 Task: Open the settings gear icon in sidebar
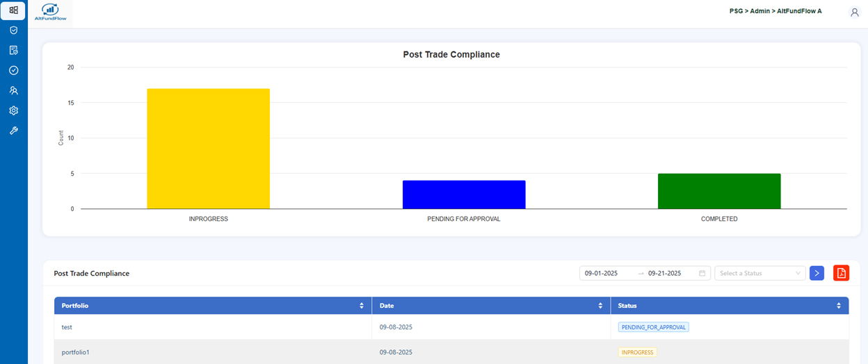[13, 110]
